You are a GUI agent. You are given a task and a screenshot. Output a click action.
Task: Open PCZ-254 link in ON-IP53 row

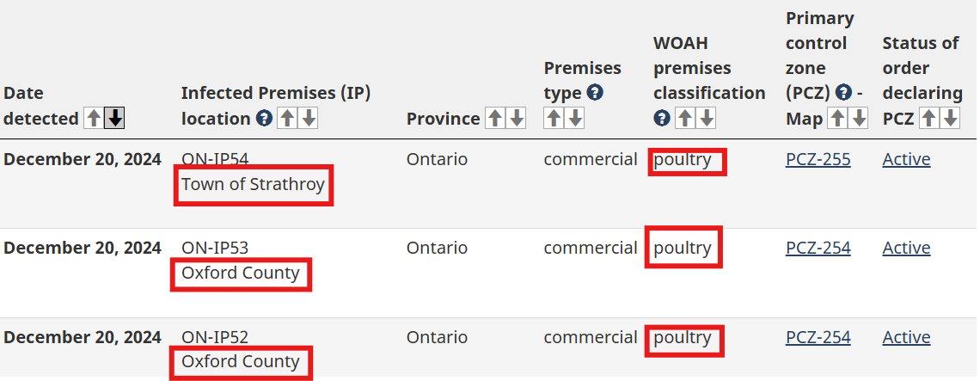tap(818, 249)
